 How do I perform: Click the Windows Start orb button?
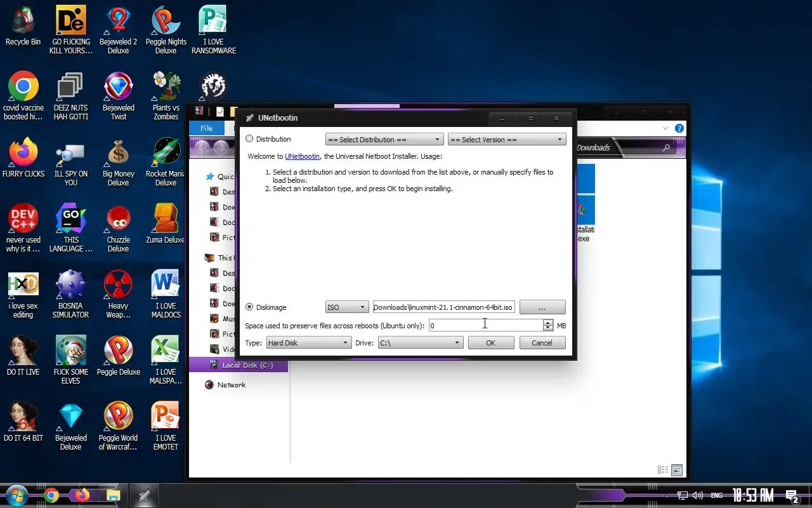(x=17, y=495)
